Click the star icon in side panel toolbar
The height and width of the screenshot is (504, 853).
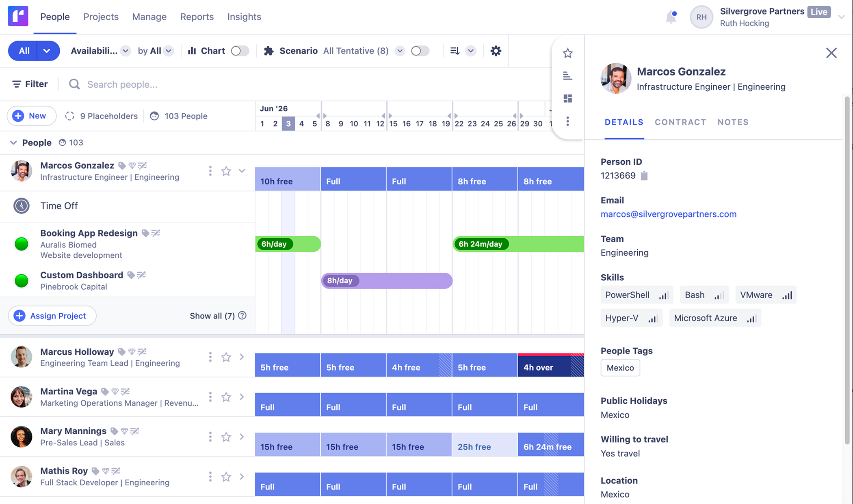tap(567, 53)
